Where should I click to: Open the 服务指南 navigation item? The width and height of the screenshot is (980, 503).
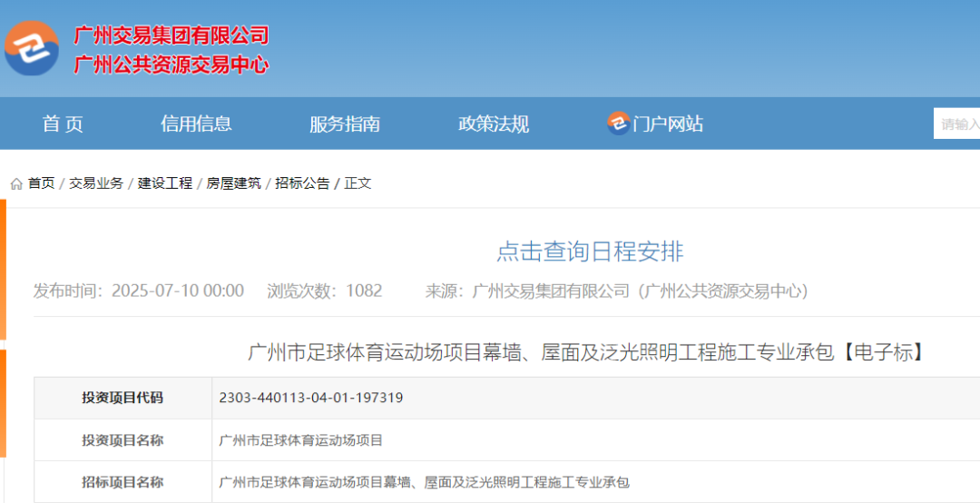(x=345, y=123)
